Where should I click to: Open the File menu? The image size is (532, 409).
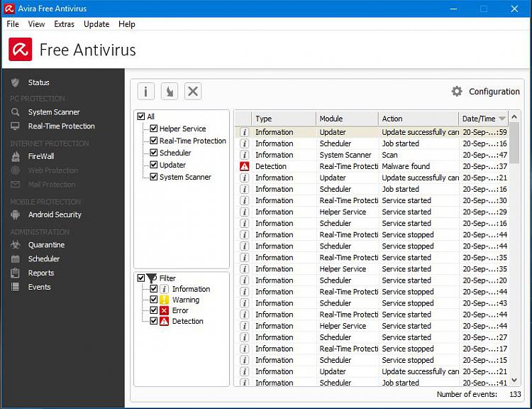tap(13, 24)
